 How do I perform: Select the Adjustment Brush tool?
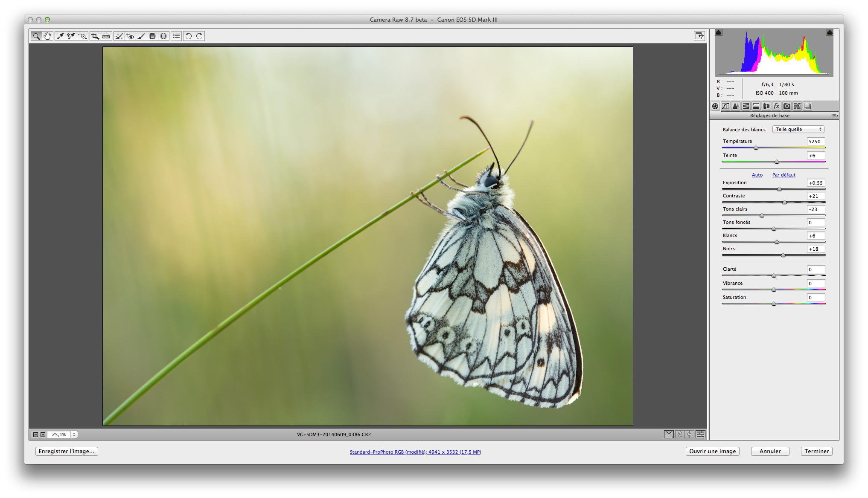[141, 36]
